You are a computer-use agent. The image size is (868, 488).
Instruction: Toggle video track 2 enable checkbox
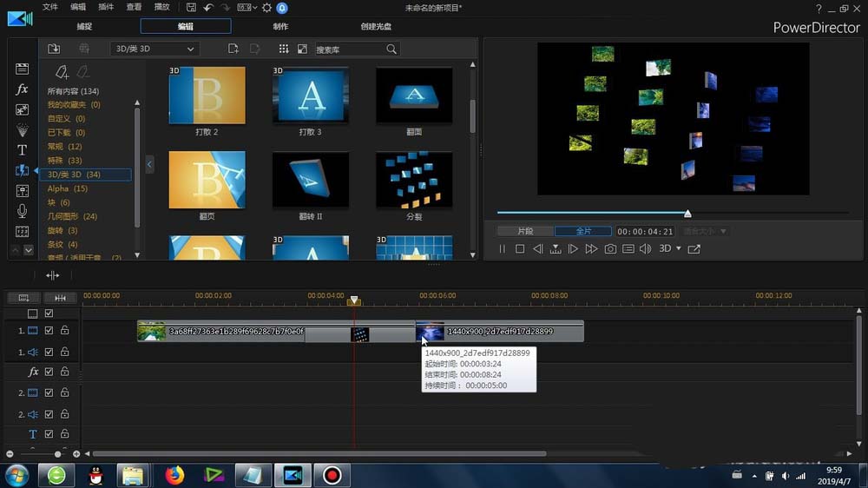point(49,392)
